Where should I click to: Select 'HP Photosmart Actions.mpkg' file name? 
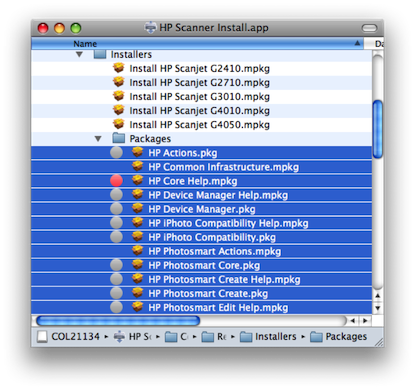click(215, 251)
